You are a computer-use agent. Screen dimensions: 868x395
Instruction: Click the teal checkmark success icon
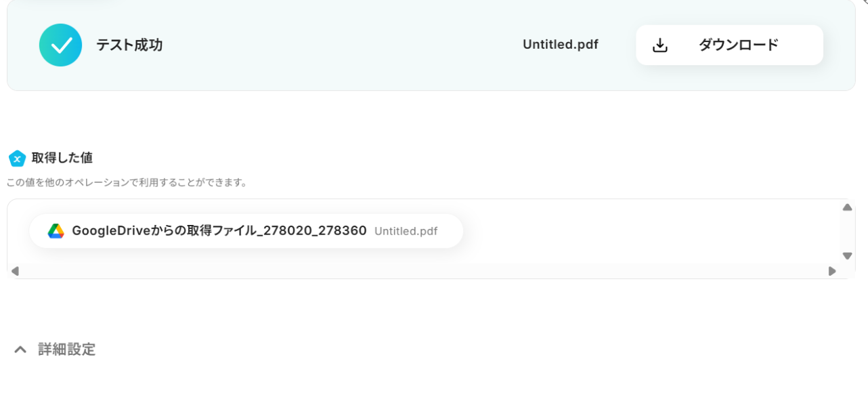coord(60,45)
